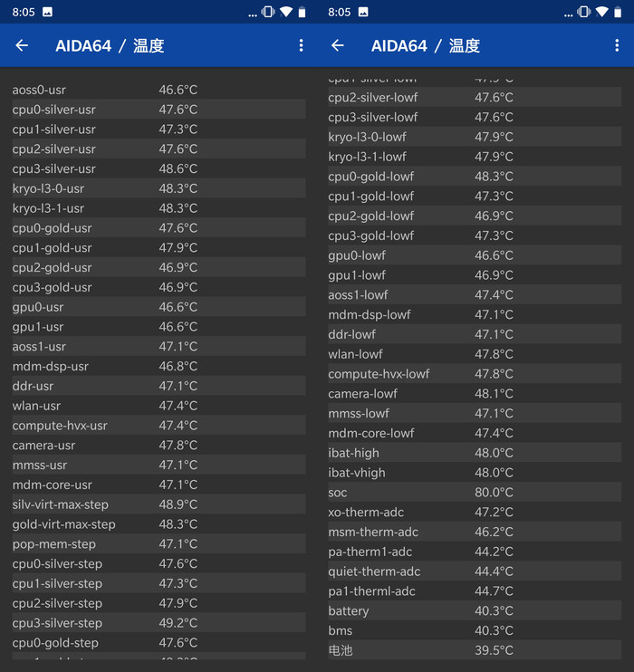
Task: Select the mmss-usr row
Action: click(158, 465)
